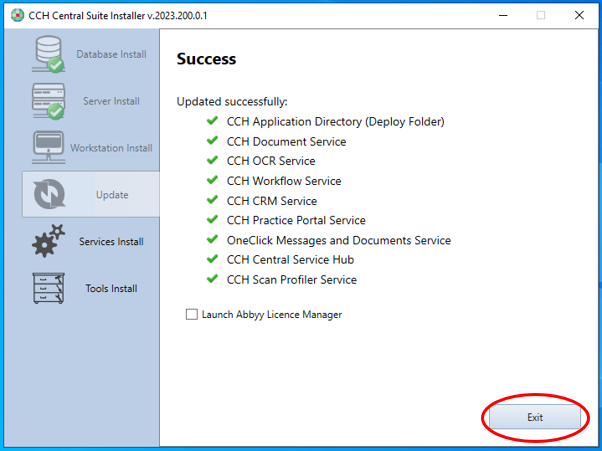Click 'CCH Workflow Service' text

click(x=284, y=181)
